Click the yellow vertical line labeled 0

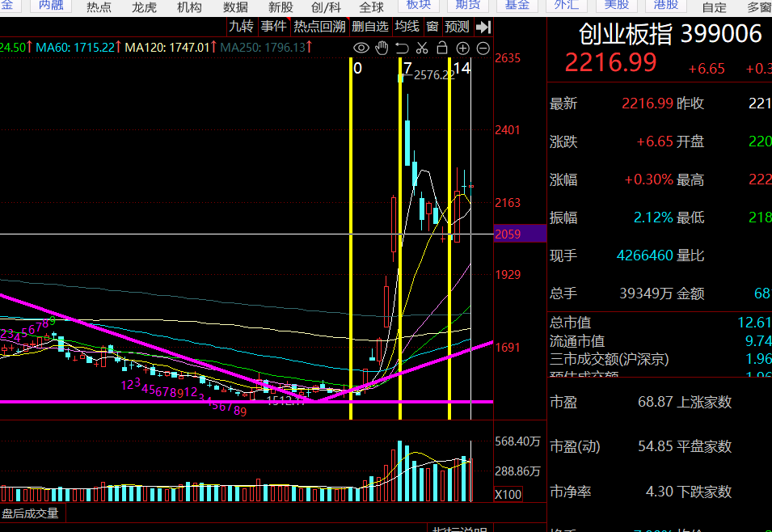coord(351,239)
